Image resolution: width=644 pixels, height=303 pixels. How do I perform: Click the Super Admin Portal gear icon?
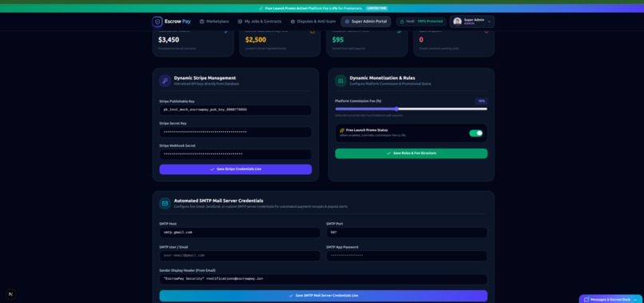click(x=347, y=22)
